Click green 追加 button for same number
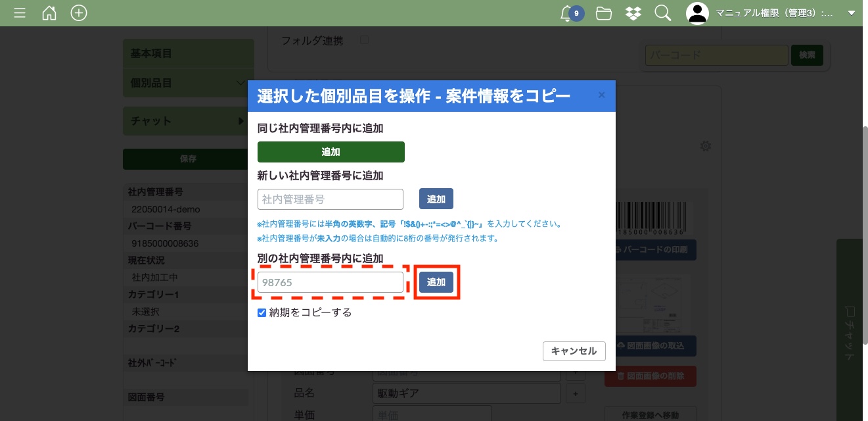This screenshot has height=421, width=868. [331, 152]
